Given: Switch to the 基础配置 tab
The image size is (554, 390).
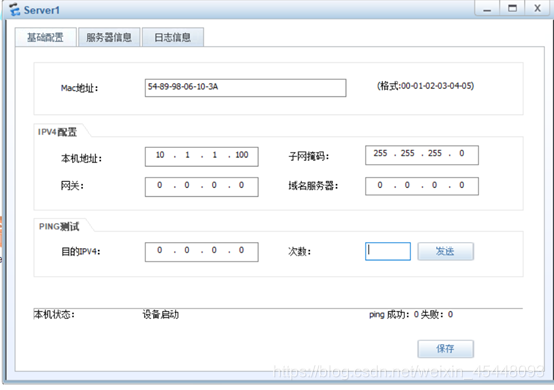Looking at the screenshot, I should (x=46, y=37).
